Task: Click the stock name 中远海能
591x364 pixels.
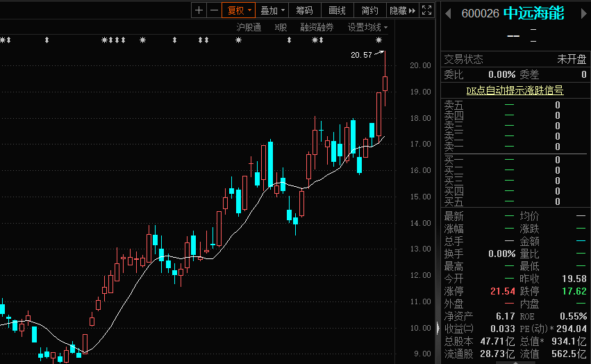Action: (533, 13)
